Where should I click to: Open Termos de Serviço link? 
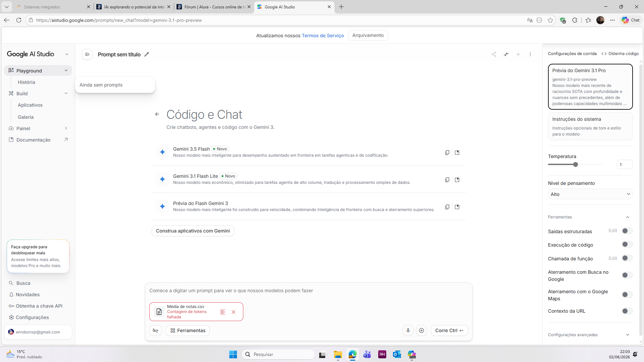pyautogui.click(x=323, y=36)
